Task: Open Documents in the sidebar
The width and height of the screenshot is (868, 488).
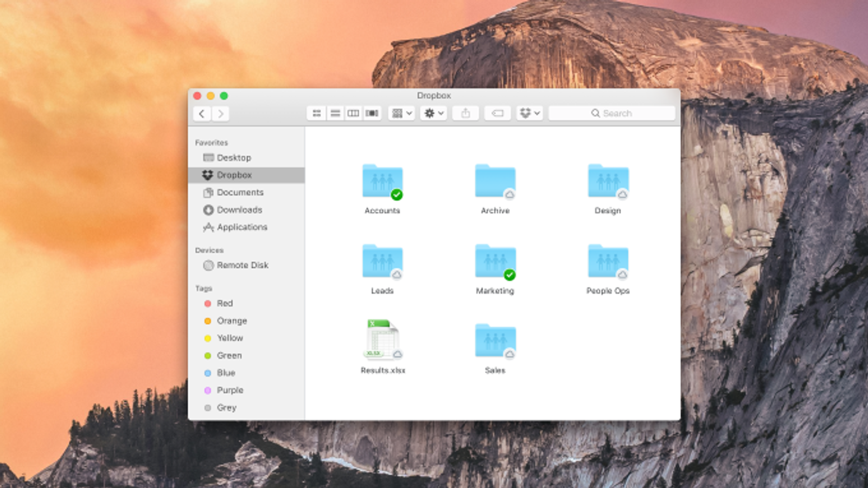Action: [246, 192]
